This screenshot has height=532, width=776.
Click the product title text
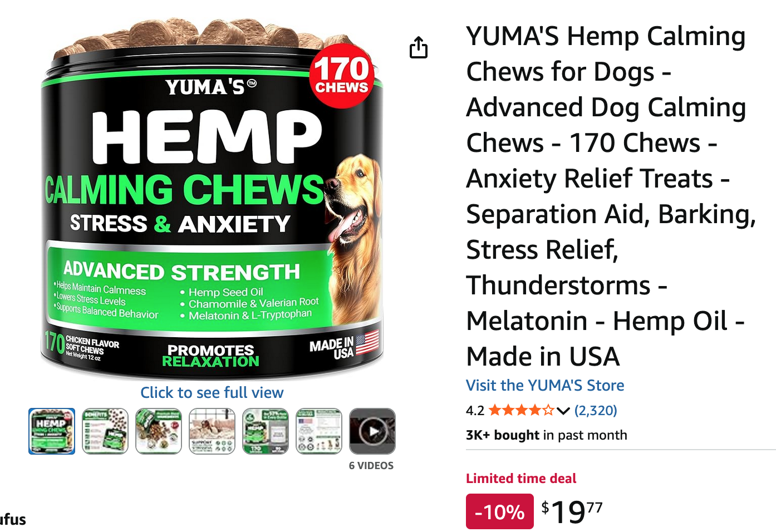[610, 196]
